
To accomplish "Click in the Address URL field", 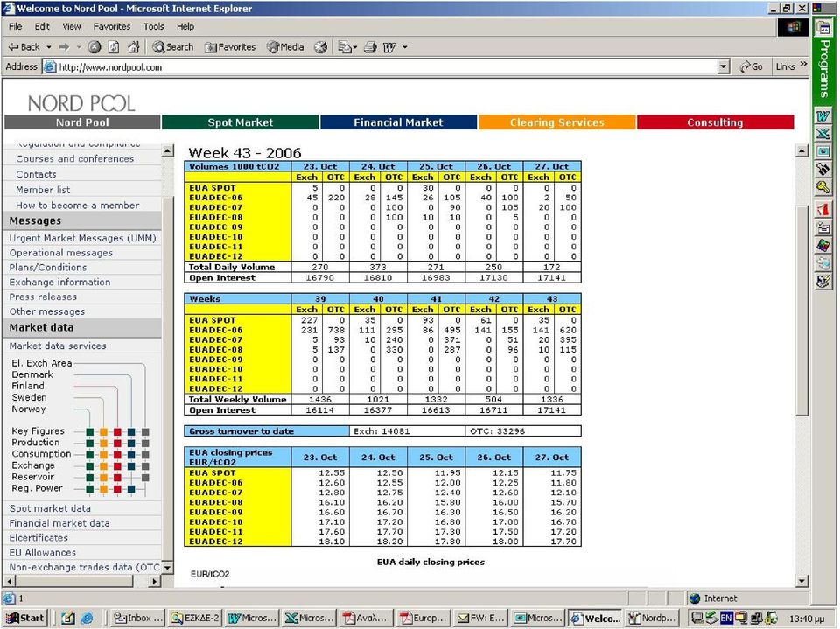I will coord(386,67).
